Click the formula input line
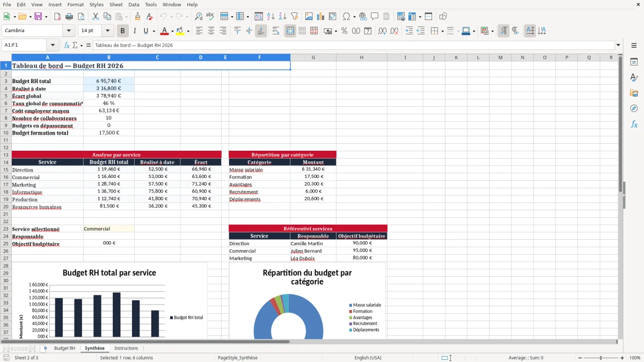This screenshot has height=362, width=644. click(353, 46)
